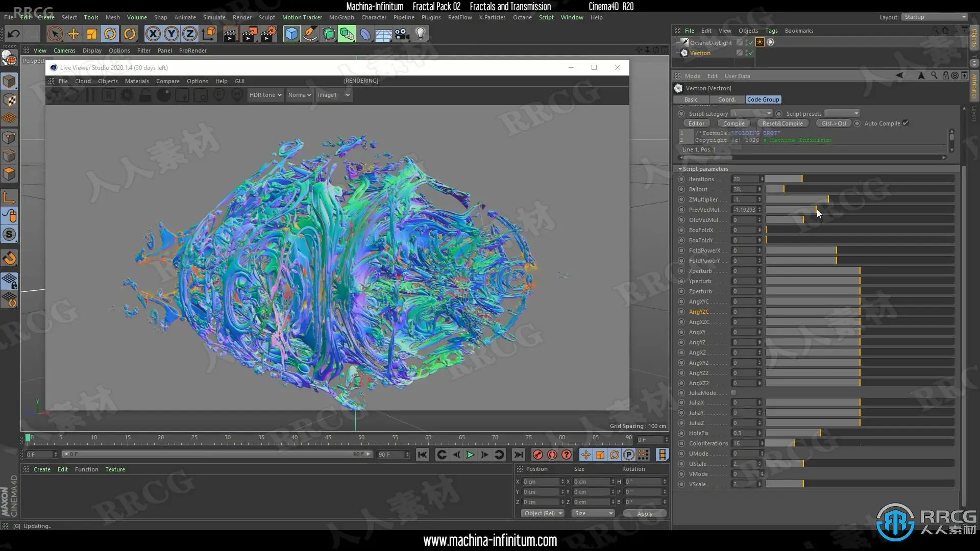The height and width of the screenshot is (551, 980).
Task: Switch to the Coord. tab
Action: (x=726, y=99)
